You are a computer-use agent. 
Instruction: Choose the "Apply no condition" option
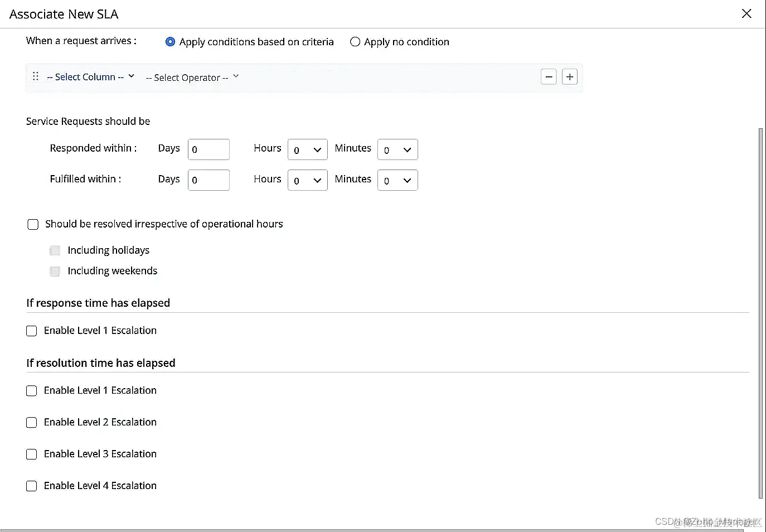coord(355,42)
